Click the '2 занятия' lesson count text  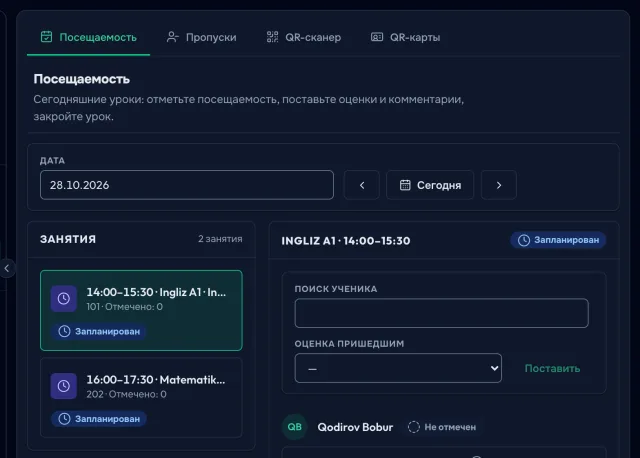[x=220, y=239]
